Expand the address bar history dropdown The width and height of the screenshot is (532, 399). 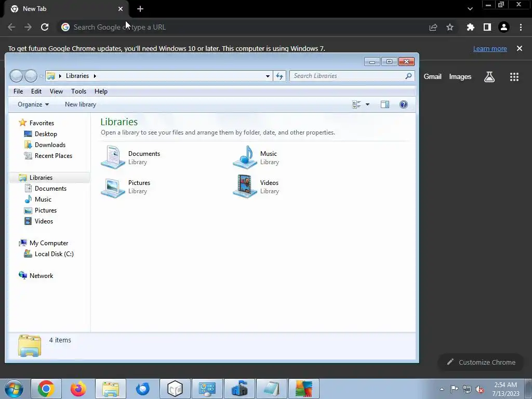(268, 76)
